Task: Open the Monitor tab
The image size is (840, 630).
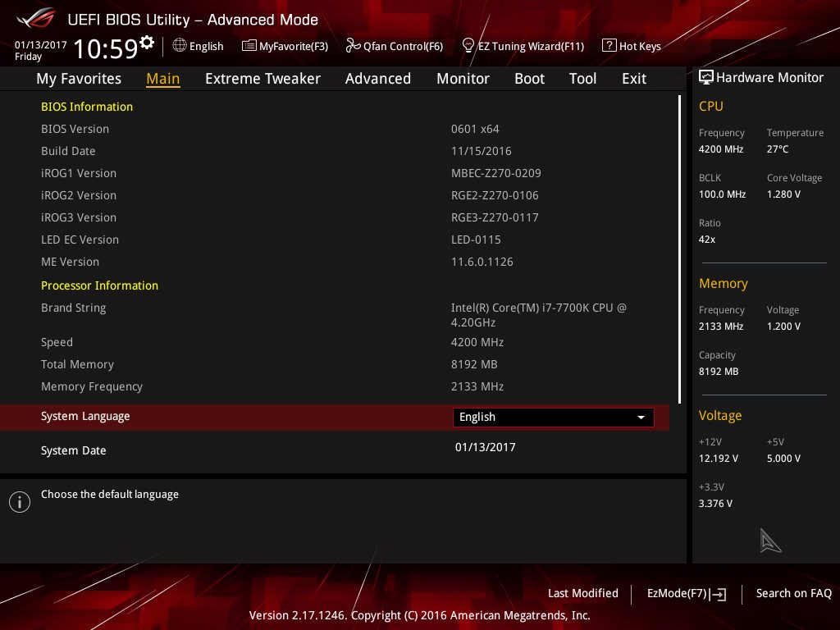Action: [x=463, y=79]
